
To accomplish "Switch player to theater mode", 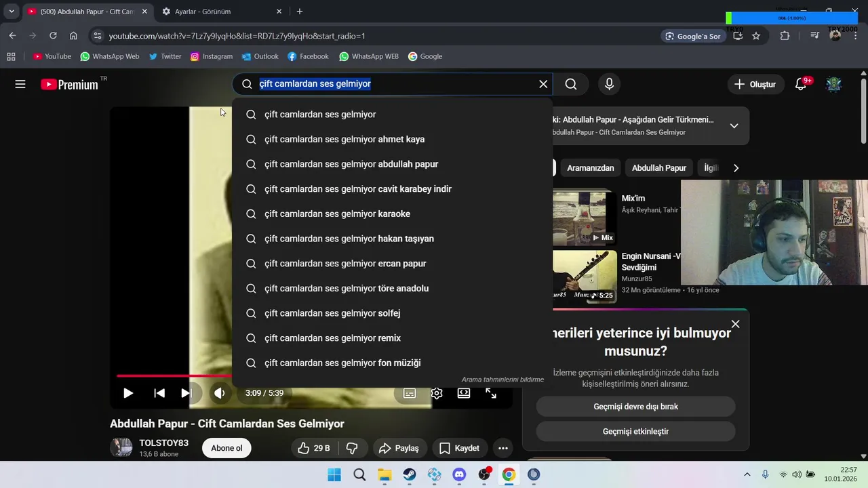I will (464, 393).
